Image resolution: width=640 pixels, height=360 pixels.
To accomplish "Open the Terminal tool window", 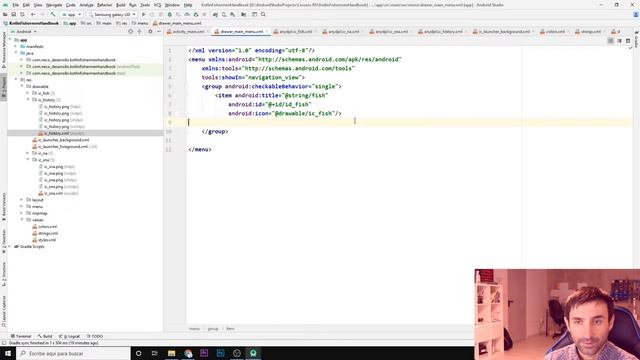I will [21, 336].
